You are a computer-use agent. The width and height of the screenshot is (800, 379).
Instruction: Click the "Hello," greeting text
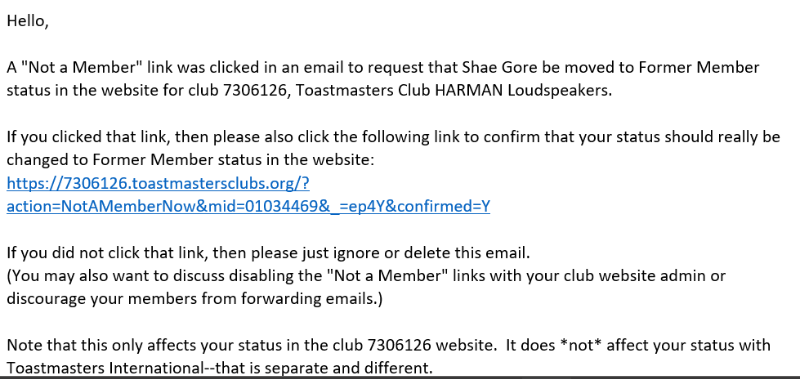pos(28,21)
